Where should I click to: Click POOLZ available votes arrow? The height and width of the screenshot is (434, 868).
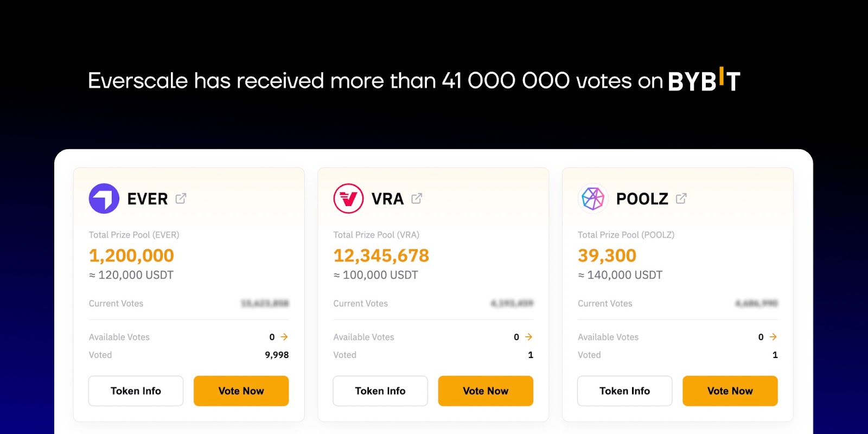(x=773, y=337)
